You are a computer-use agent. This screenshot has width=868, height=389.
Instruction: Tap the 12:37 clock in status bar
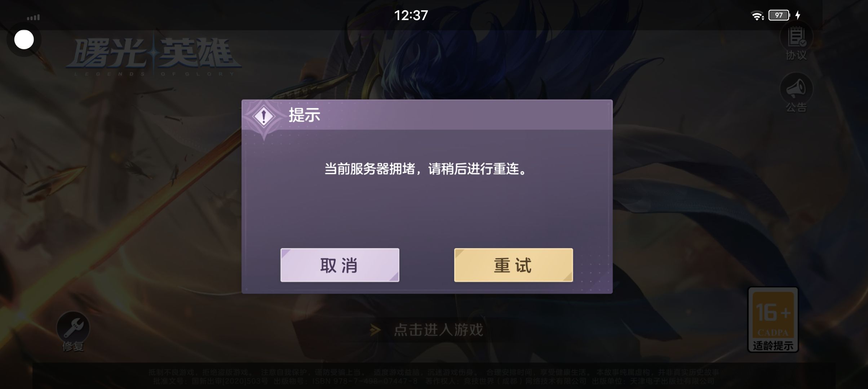411,15
